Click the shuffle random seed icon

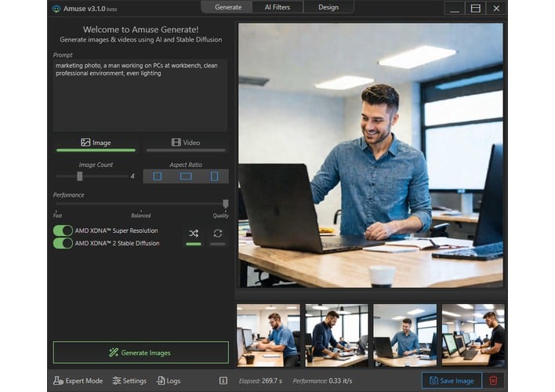point(194,233)
